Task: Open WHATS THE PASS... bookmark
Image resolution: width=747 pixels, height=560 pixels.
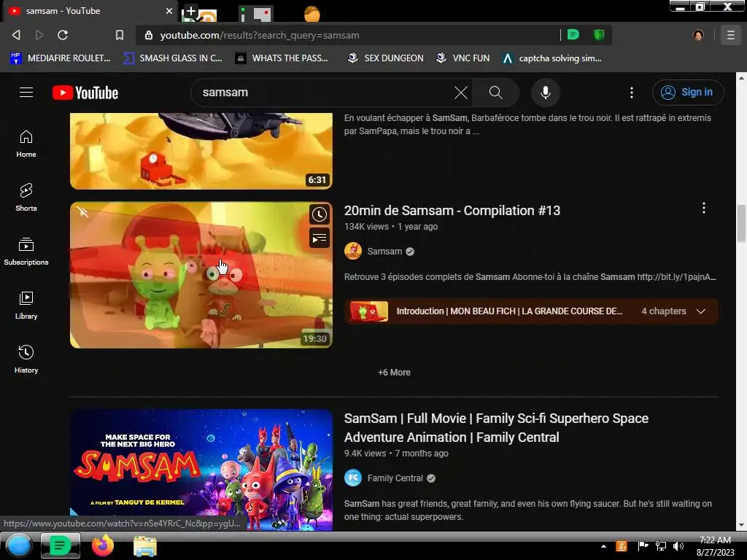Action: coord(282,58)
